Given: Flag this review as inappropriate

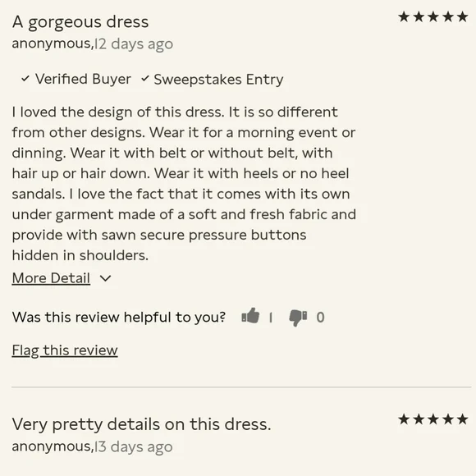Looking at the screenshot, I should (x=65, y=350).
